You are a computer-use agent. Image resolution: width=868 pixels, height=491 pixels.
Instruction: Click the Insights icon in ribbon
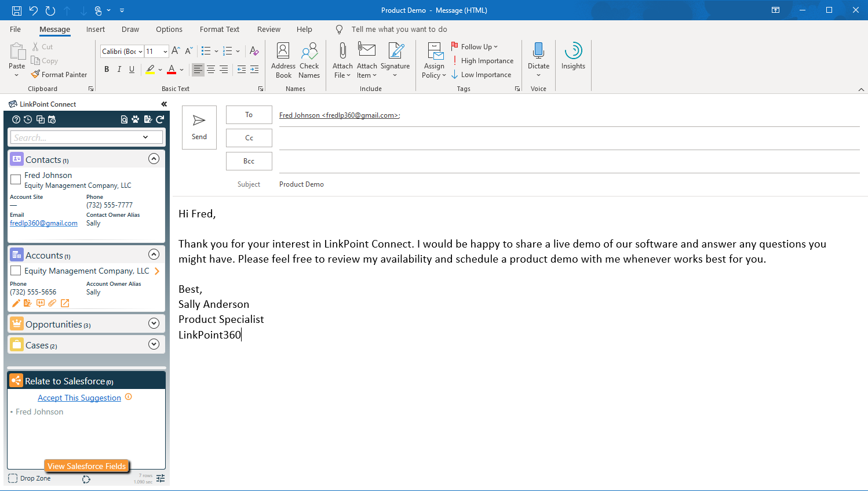tap(573, 56)
